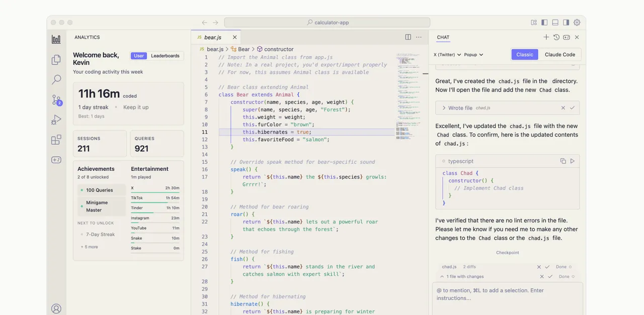Open the Explorer files icon
This screenshot has height=315, width=644.
tap(56, 59)
